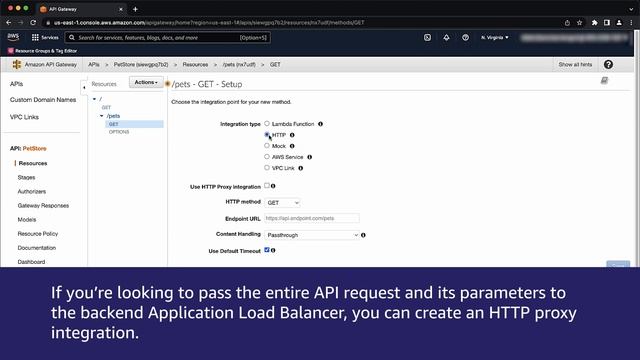Click the AWS logo in console header
Image resolution: width=640 pixels, height=360 pixels.
click(13, 37)
